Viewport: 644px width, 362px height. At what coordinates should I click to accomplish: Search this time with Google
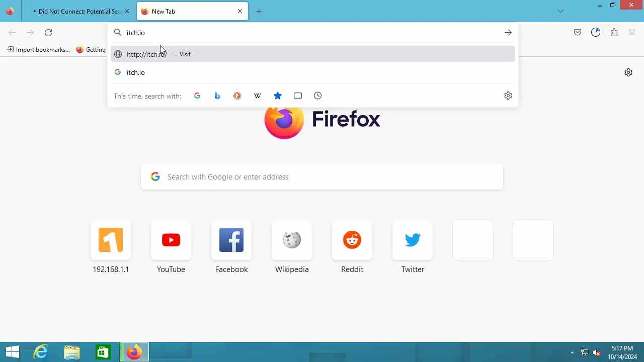click(197, 96)
